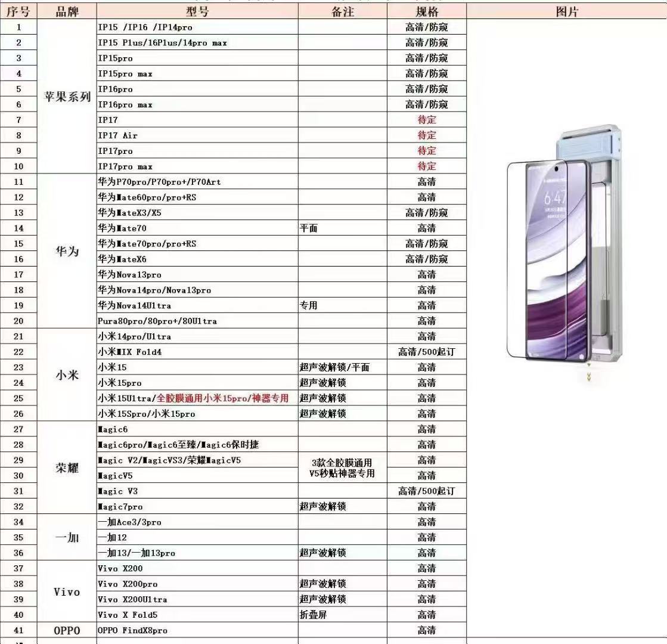Click Magic6pro/Magic6至臻 model cell
The width and height of the screenshot is (667, 644).
[197, 444]
